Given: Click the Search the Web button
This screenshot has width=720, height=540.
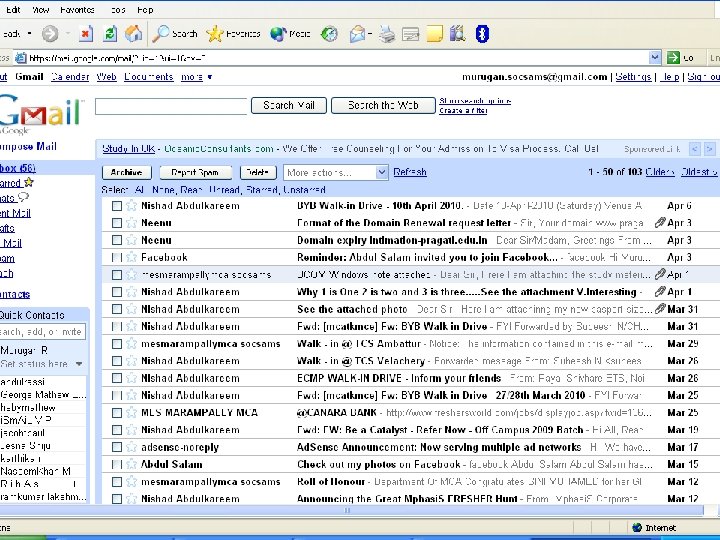Looking at the screenshot, I should (x=383, y=105).
